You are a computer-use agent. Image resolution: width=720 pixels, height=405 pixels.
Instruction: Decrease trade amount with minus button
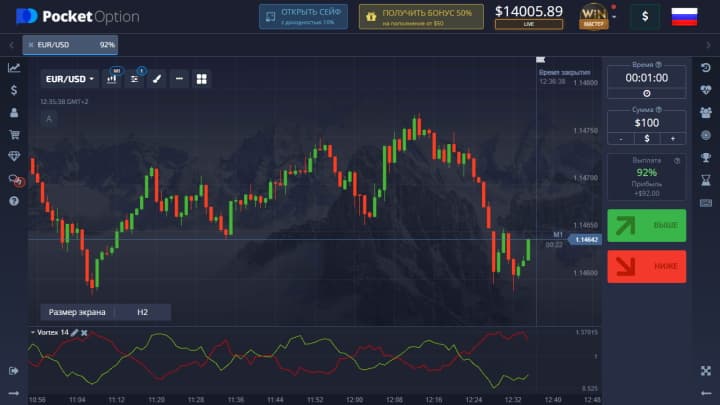[x=621, y=138]
